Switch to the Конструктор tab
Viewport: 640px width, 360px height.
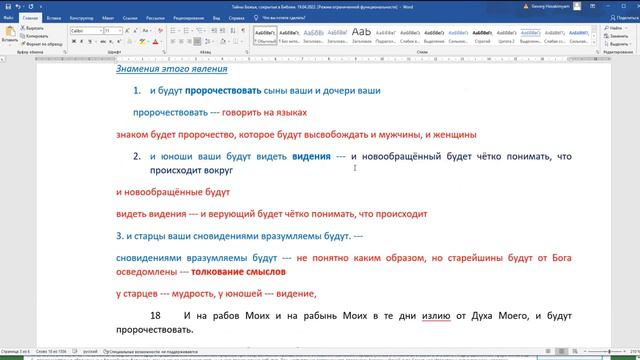point(81,18)
